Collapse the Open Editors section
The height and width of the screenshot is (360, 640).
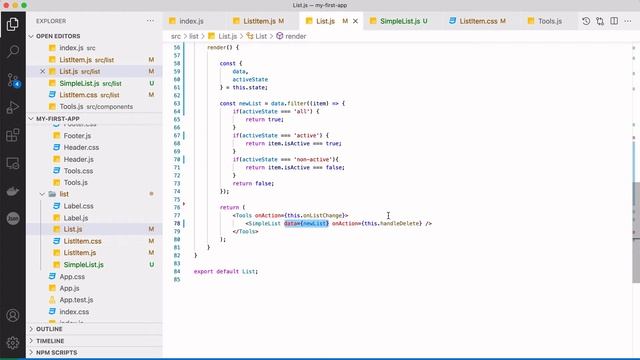click(x=58, y=36)
